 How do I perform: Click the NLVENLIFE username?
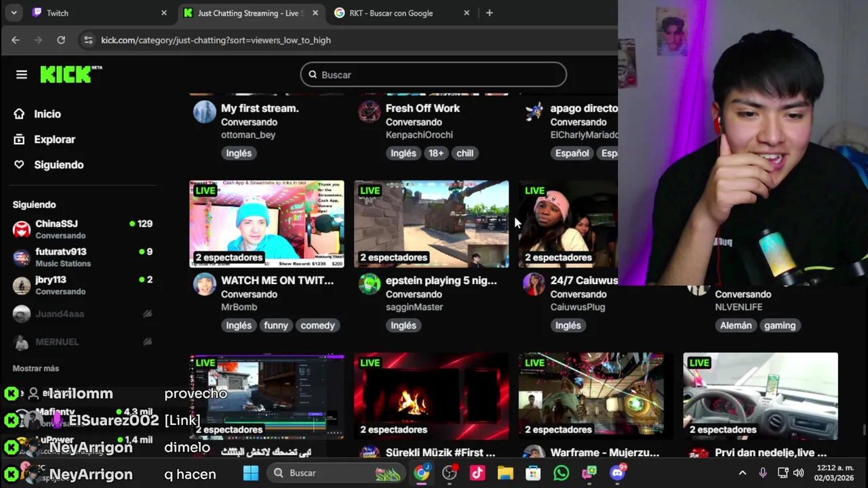738,307
